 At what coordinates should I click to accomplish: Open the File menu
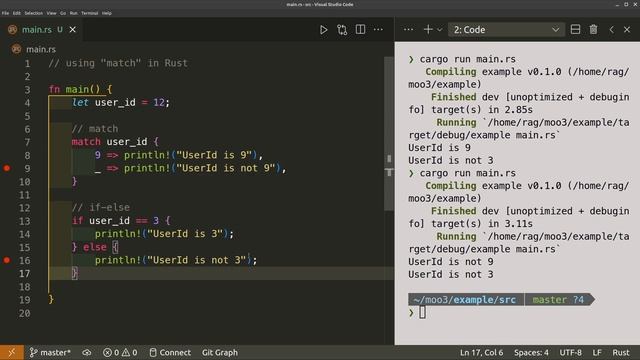(5, 13)
